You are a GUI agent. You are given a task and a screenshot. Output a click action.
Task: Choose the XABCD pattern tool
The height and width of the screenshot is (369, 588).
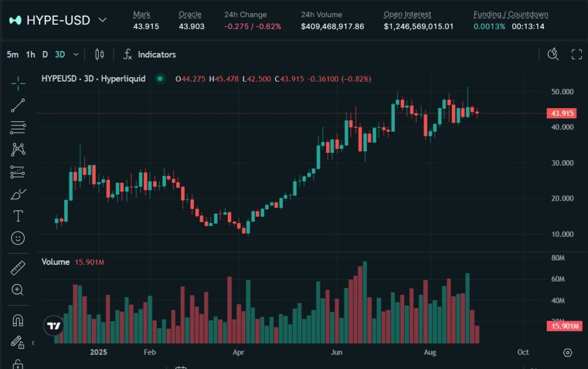tap(18, 149)
